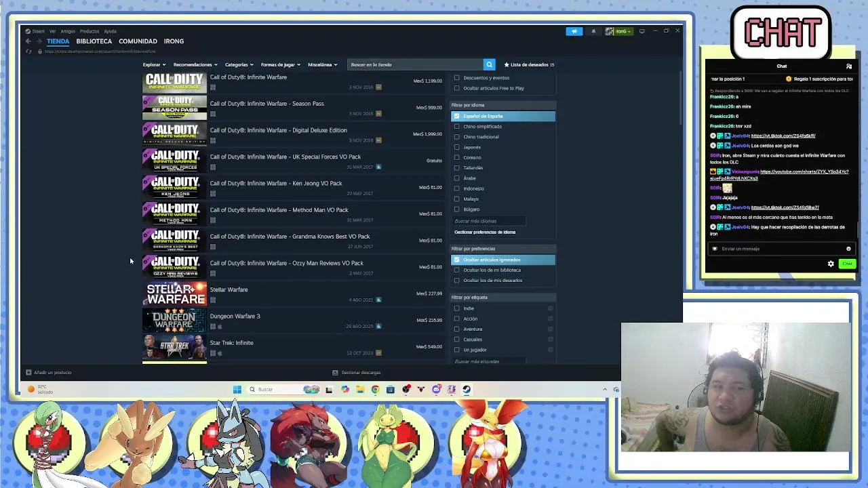This screenshot has height=488, width=868.
Task: Click the Gestionar descargas download icon
Action: (x=335, y=372)
